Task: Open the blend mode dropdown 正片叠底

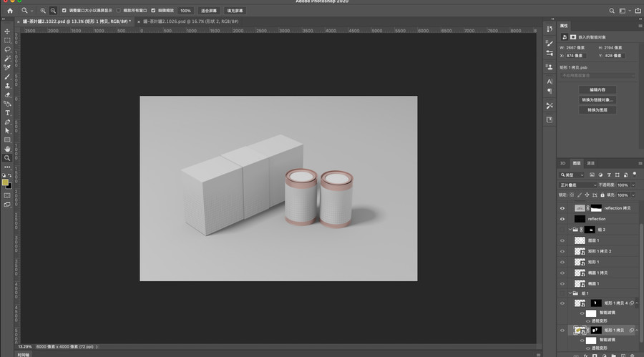Action: [578, 185]
